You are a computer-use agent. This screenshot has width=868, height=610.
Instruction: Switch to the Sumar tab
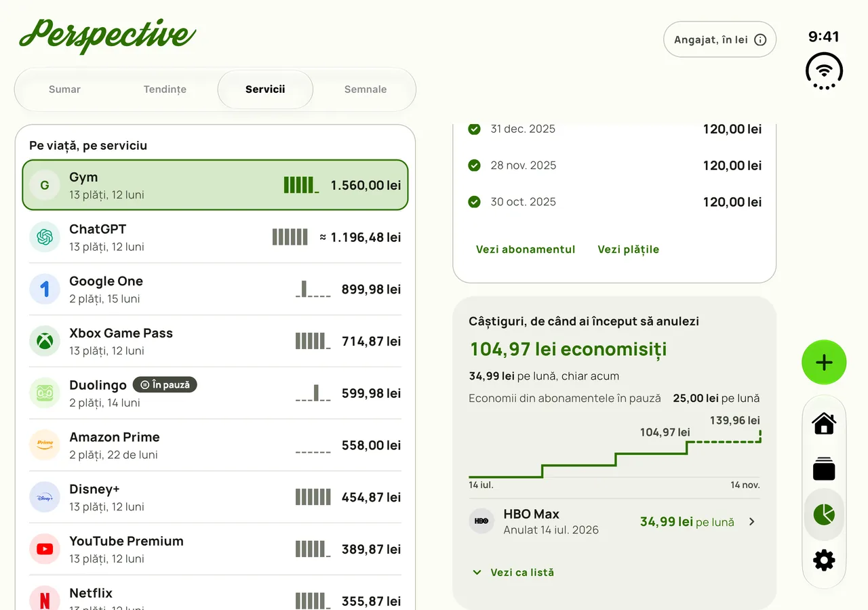pos(64,89)
